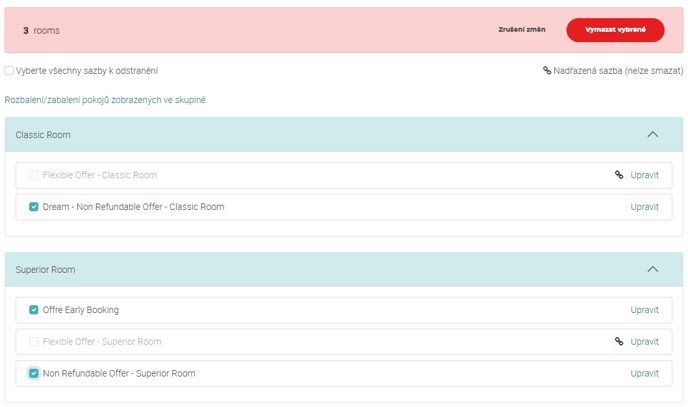The height and width of the screenshot is (407, 688).
Task: Uncheck Offre Early Booking checkbox
Action: click(34, 310)
